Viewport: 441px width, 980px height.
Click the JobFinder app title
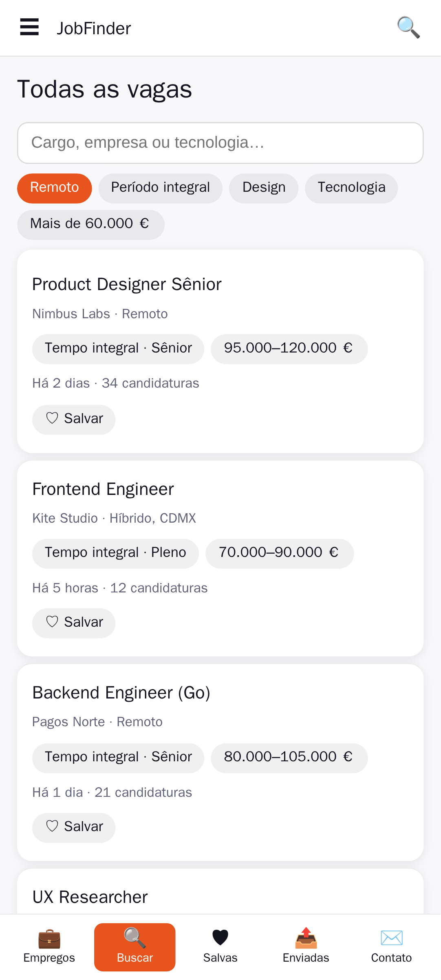click(x=94, y=28)
